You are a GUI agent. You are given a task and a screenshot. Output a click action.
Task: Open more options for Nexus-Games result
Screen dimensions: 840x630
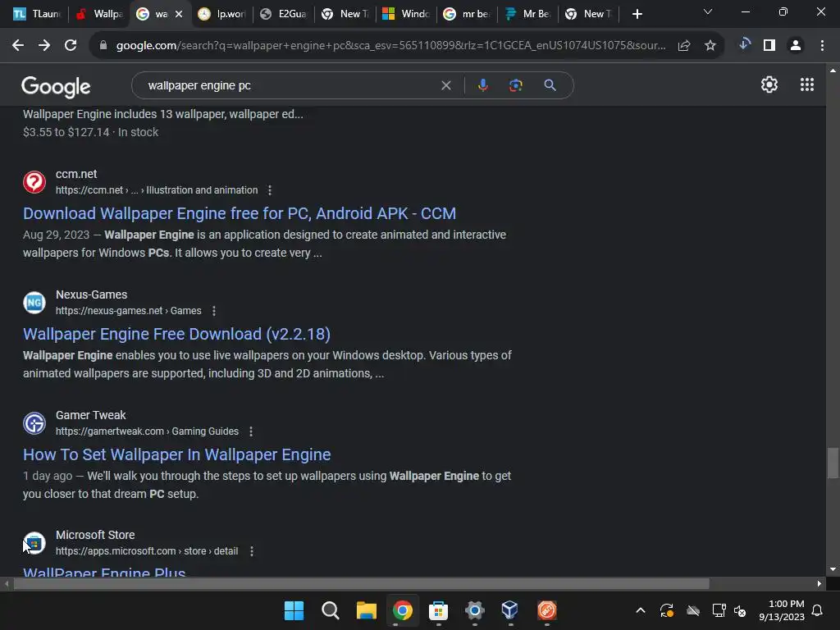(214, 311)
